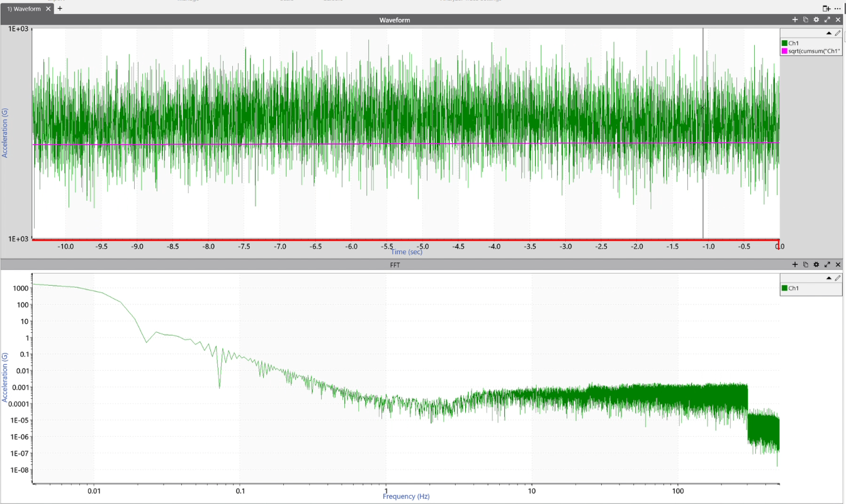The width and height of the screenshot is (846, 504).
Task: Click the FFT Acceleration (G) axis label
Action: pyautogui.click(x=5, y=378)
